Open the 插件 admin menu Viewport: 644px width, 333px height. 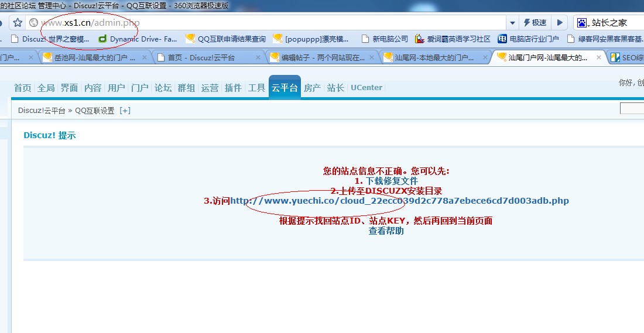pyautogui.click(x=233, y=87)
